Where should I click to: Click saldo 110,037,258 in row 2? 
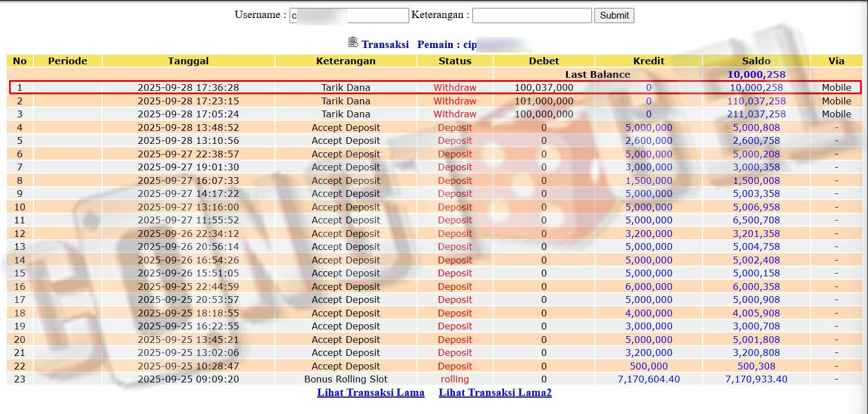tap(756, 101)
